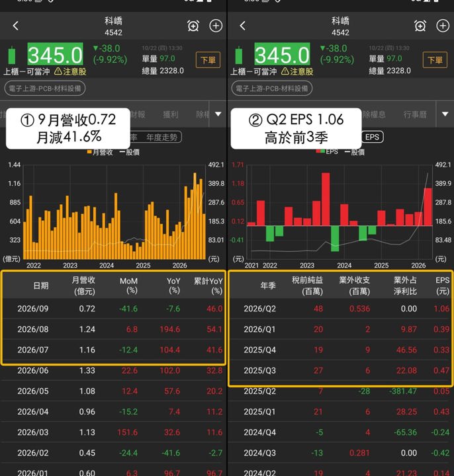Set price alert on left screen
The width and height of the screenshot is (454, 476).
pyautogui.click(x=193, y=26)
